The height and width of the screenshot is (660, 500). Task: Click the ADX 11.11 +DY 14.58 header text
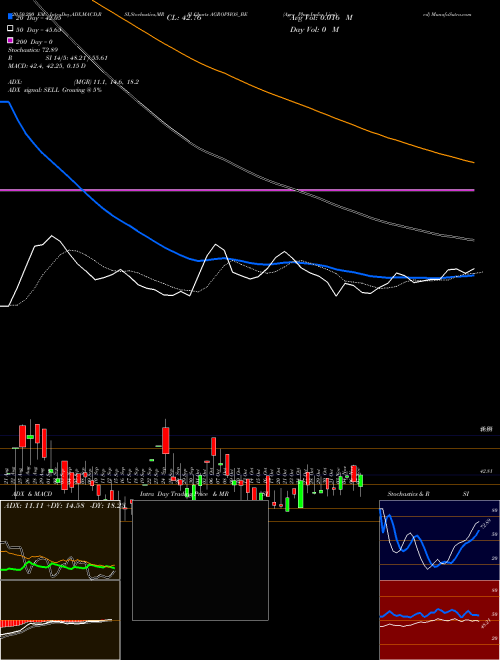pos(65,505)
